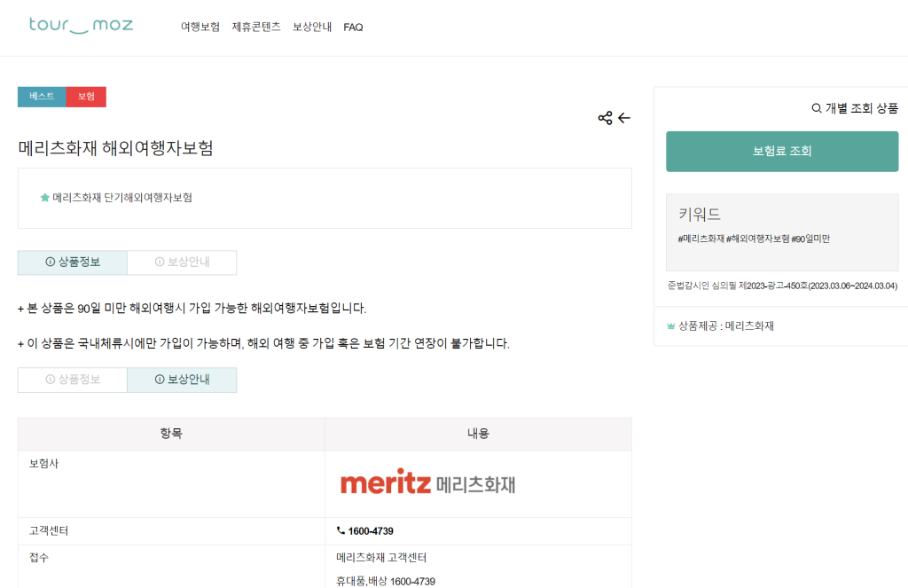This screenshot has width=908, height=588.
Task: Select the upper highlighted 상품정보 tab
Action: 73,263
